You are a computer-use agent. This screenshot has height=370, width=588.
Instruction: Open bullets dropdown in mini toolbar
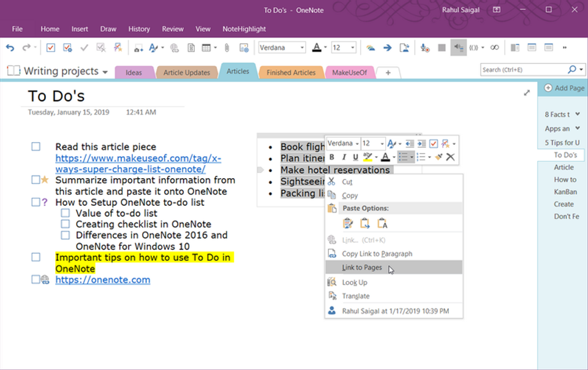point(412,157)
